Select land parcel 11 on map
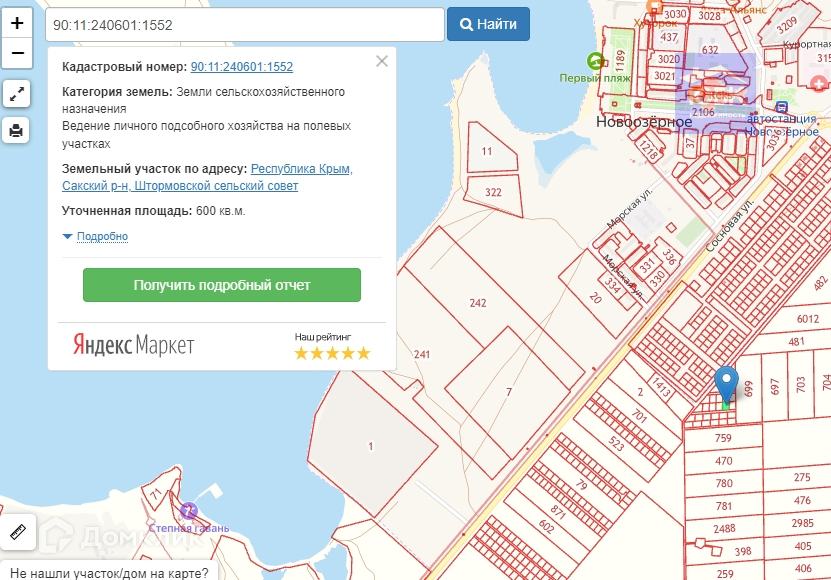The image size is (831, 580). click(x=487, y=151)
